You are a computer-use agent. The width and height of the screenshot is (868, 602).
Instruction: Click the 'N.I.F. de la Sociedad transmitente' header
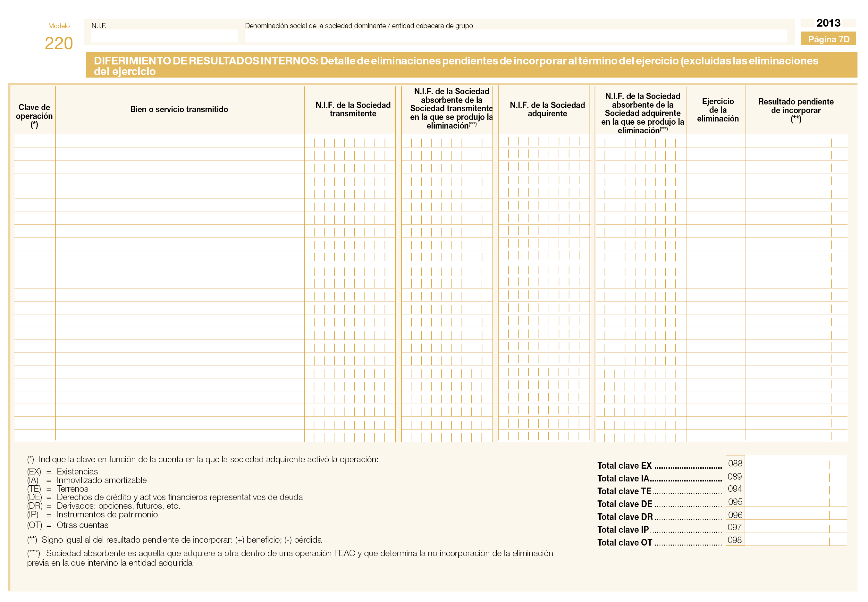coord(353,109)
